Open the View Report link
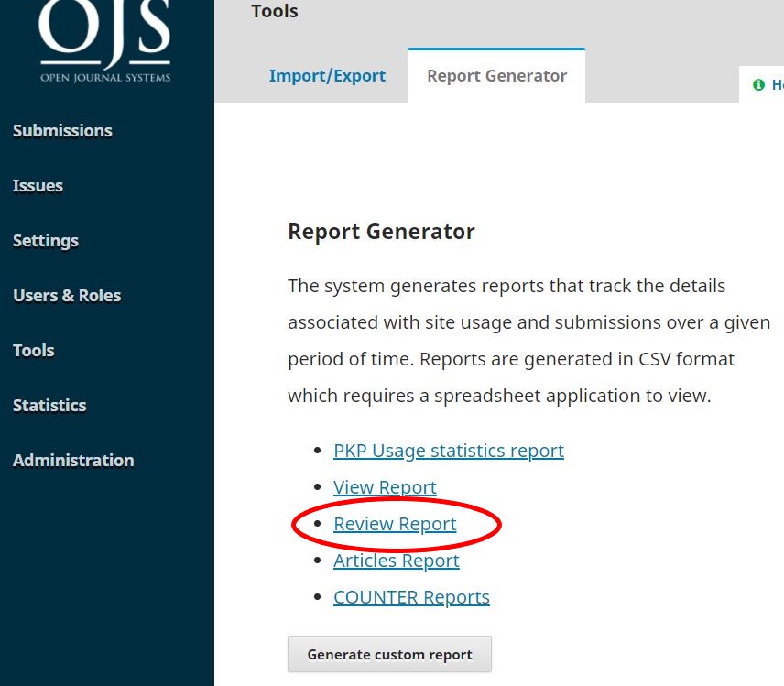Image resolution: width=784 pixels, height=686 pixels. (x=385, y=487)
